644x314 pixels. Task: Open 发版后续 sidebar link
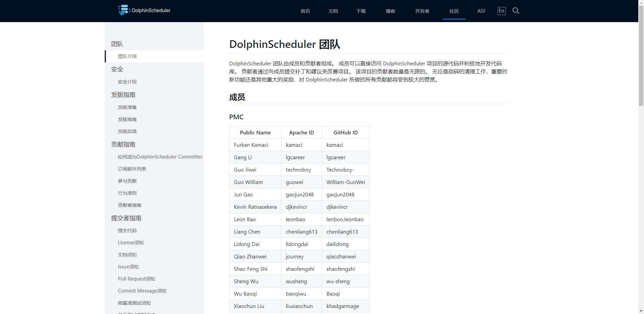tap(127, 131)
